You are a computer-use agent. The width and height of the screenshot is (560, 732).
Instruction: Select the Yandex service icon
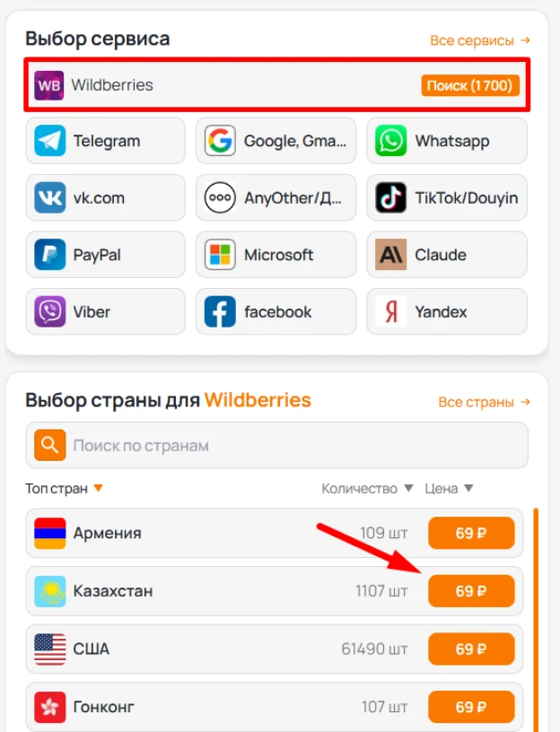(x=391, y=311)
